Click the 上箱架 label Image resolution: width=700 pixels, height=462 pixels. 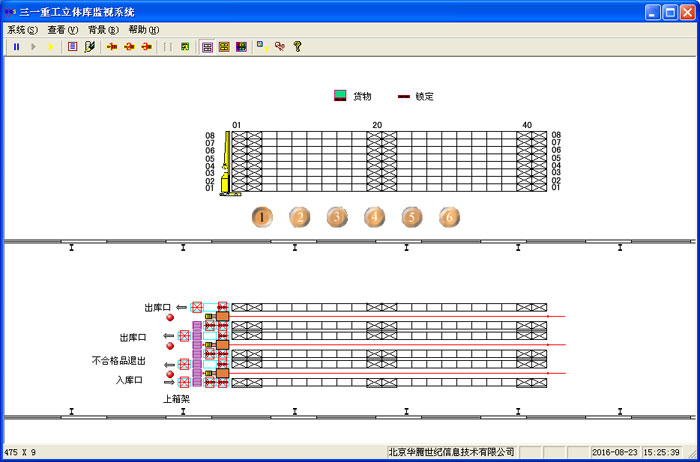[x=176, y=399]
